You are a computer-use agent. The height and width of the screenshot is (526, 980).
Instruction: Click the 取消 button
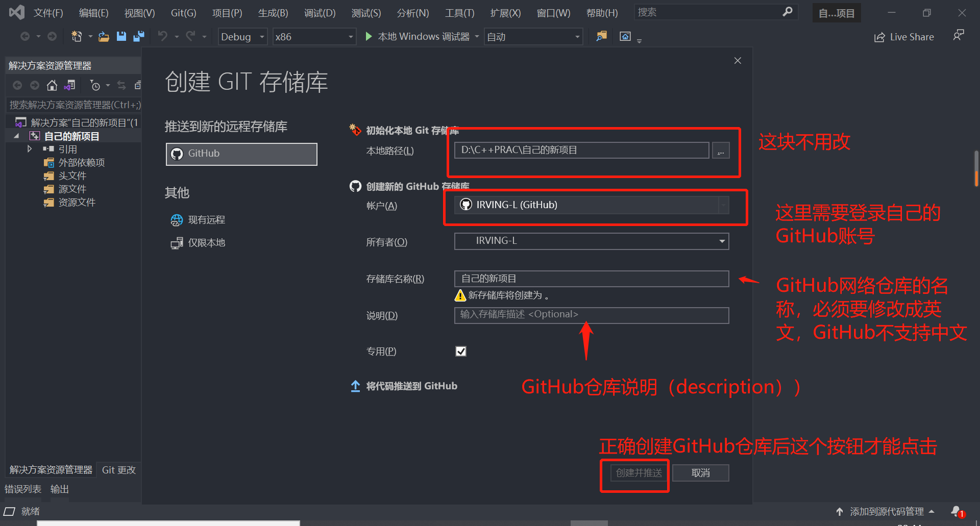[x=700, y=472]
